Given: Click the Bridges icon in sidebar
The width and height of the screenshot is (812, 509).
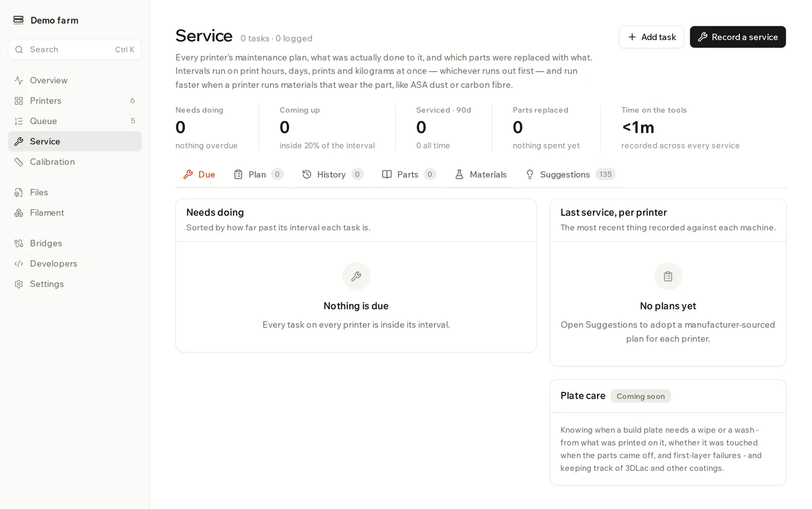Looking at the screenshot, I should pyautogui.click(x=19, y=243).
